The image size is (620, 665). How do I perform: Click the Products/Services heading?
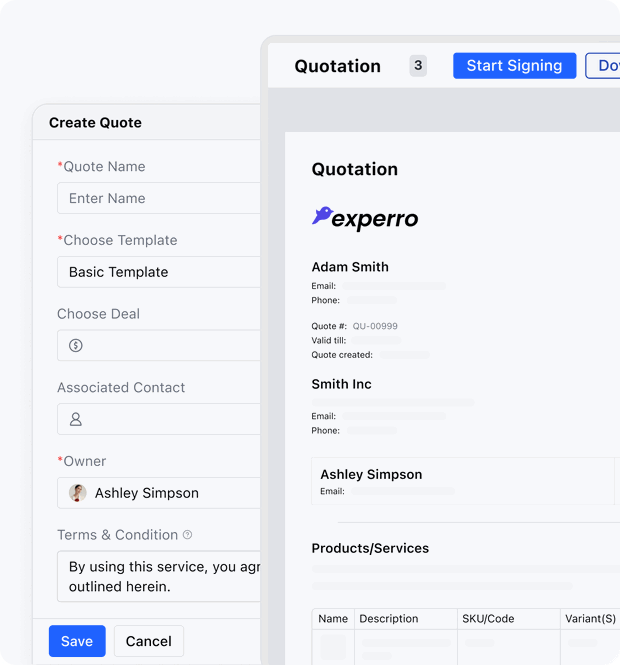[370, 548]
